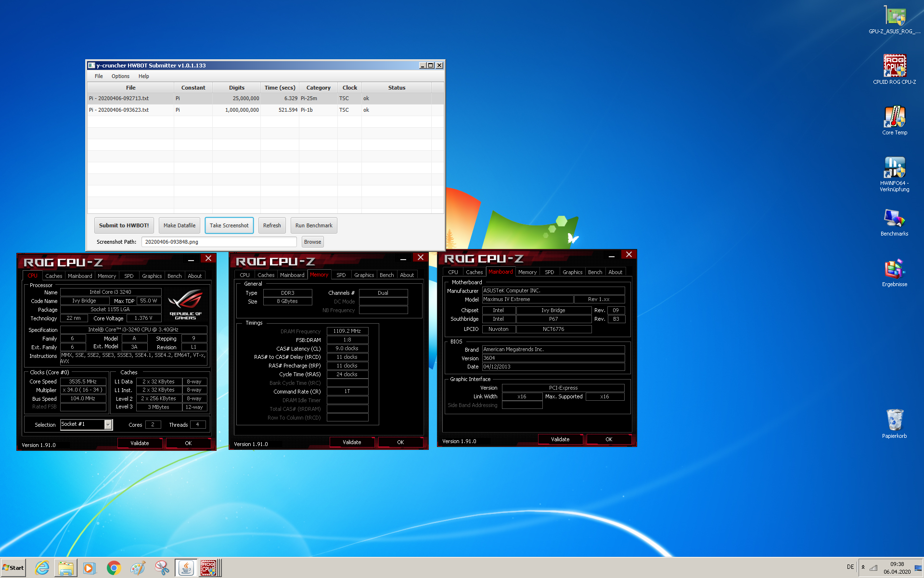Click the DRAM Frequency 1109.2 MHz value

point(347,331)
